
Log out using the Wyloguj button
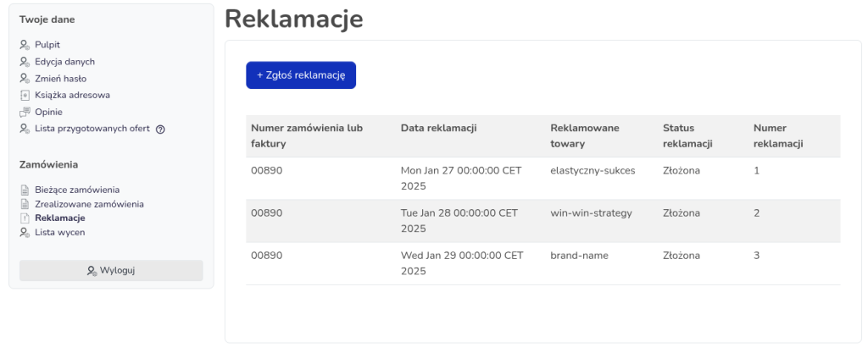[111, 270]
